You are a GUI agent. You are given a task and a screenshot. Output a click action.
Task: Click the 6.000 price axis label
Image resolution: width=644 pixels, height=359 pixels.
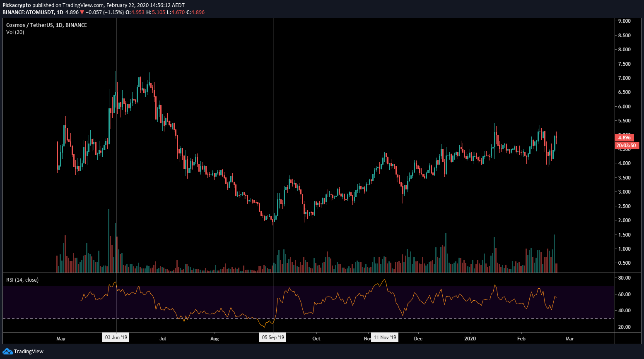[x=624, y=107]
